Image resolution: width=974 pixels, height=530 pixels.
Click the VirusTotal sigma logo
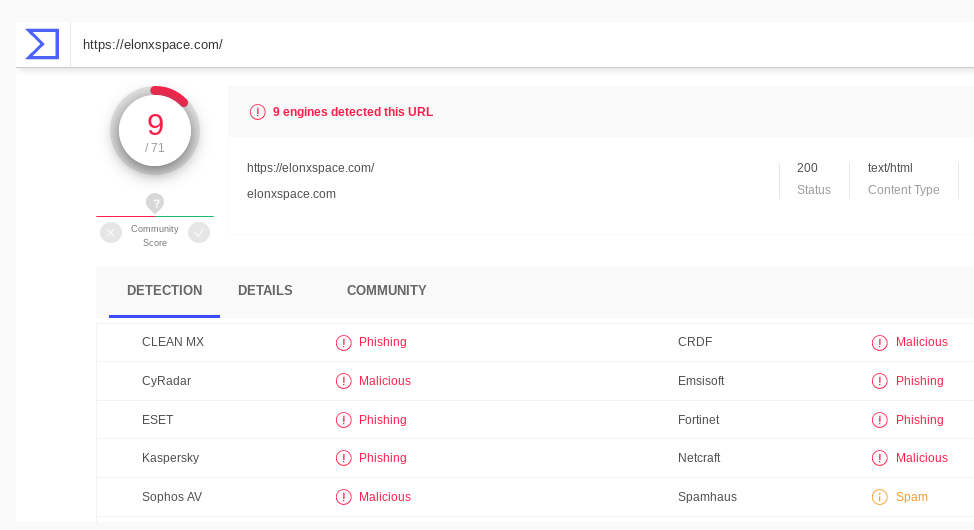point(42,44)
